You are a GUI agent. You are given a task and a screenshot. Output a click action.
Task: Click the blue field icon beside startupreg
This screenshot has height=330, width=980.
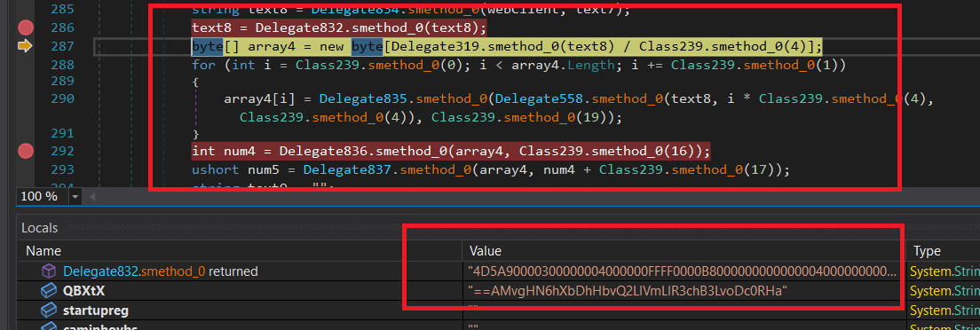49,310
